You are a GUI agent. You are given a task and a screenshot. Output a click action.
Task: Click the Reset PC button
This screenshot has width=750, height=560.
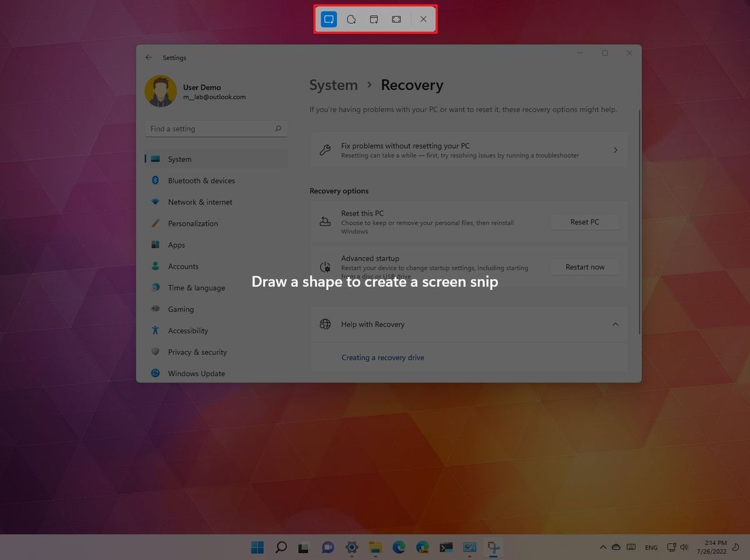click(x=584, y=221)
